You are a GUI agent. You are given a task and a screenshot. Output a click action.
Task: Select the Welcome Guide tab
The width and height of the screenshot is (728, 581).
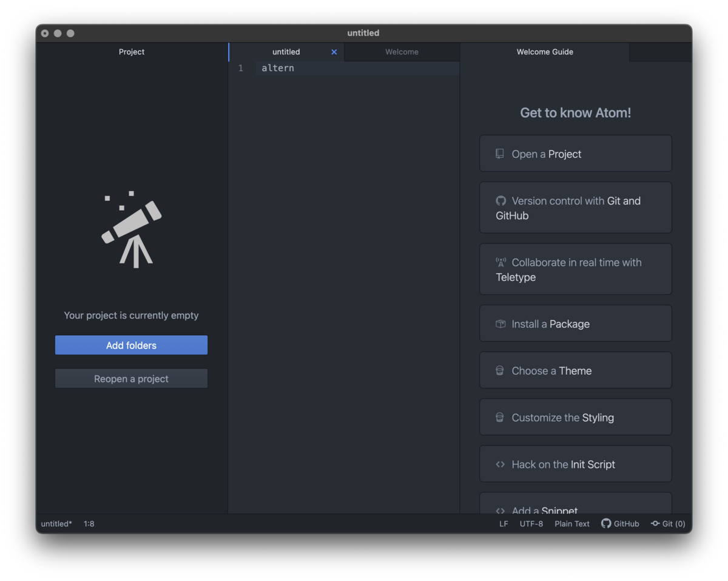coord(545,52)
